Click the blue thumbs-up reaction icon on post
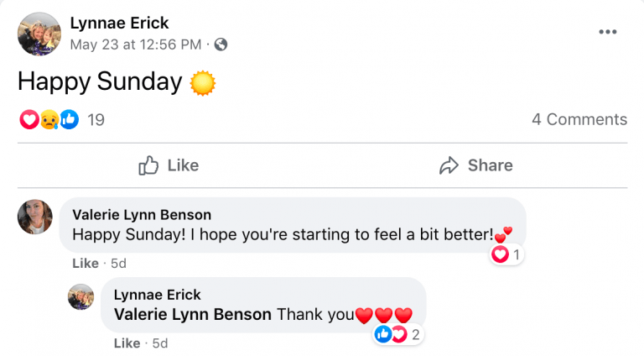 [x=69, y=120]
